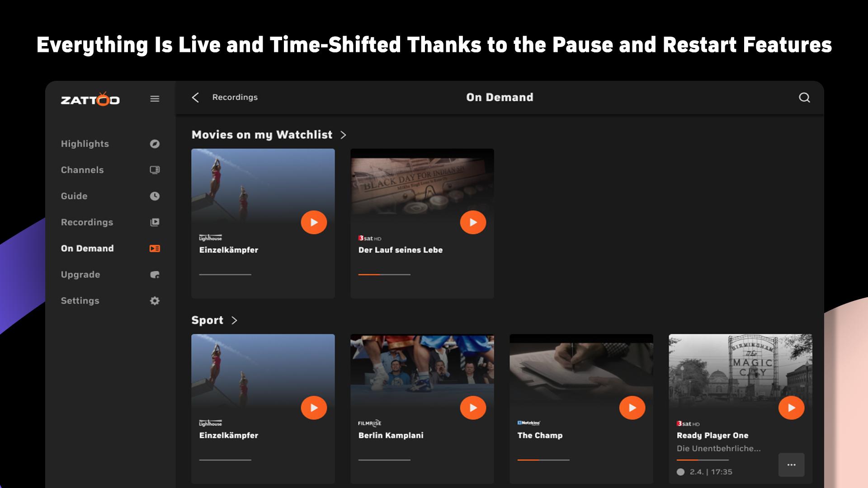Screen dimensions: 868x488
Task: Collapse sidebar using the hamburger menu icon
Action: coord(155,99)
